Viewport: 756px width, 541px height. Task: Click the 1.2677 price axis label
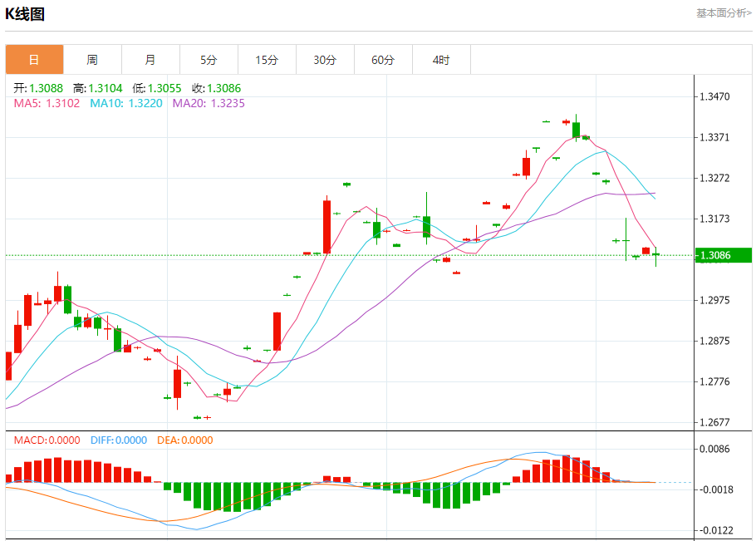coord(714,422)
